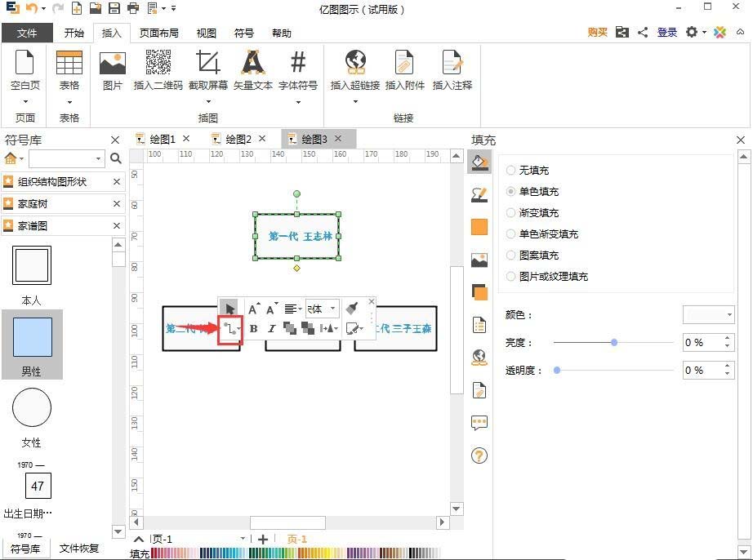Image resolution: width=753 pixels, height=560 pixels.
Task: Apply bold in the floating toolbar
Action: 252,330
